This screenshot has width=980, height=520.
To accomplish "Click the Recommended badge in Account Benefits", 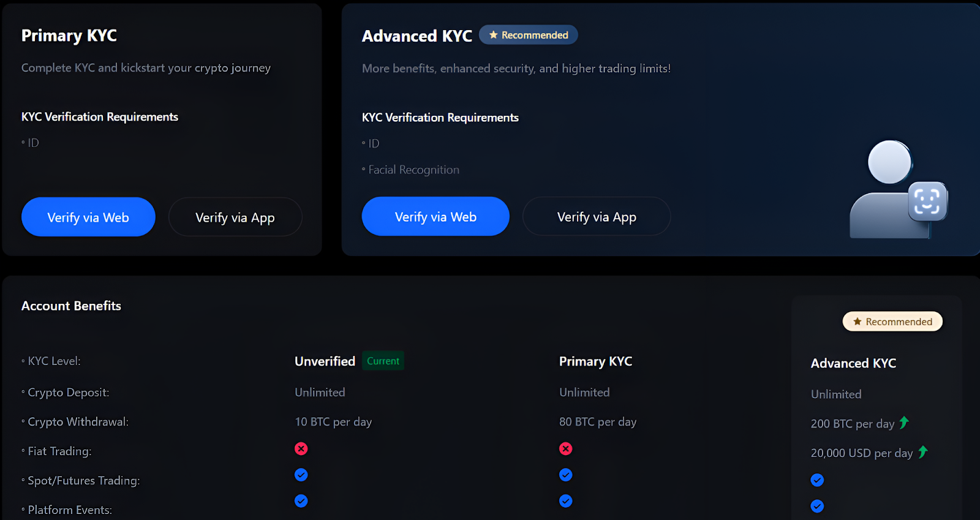I will (892, 322).
